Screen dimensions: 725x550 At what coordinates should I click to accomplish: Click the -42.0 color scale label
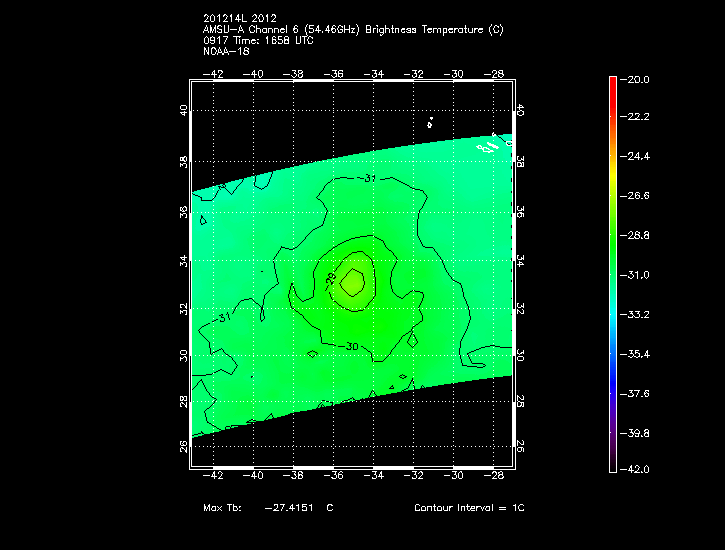tap(638, 469)
